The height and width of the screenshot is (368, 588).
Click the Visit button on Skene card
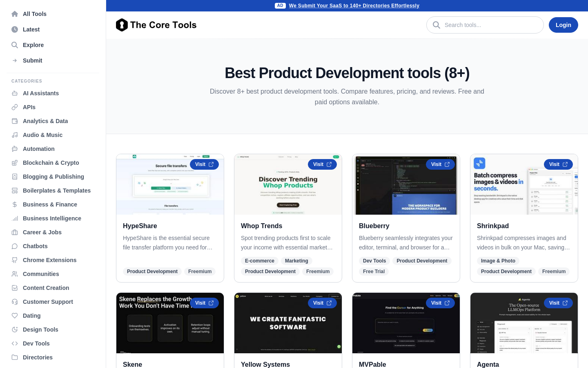204,303
